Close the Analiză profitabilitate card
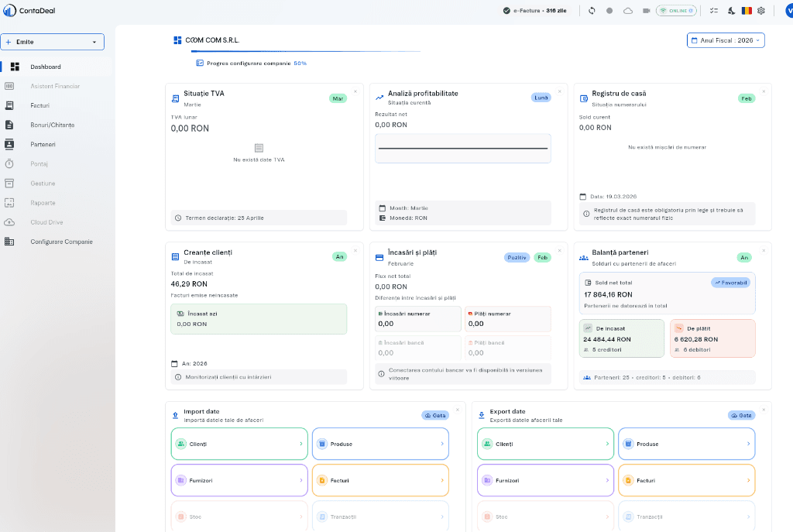793x532 pixels. pos(560,91)
